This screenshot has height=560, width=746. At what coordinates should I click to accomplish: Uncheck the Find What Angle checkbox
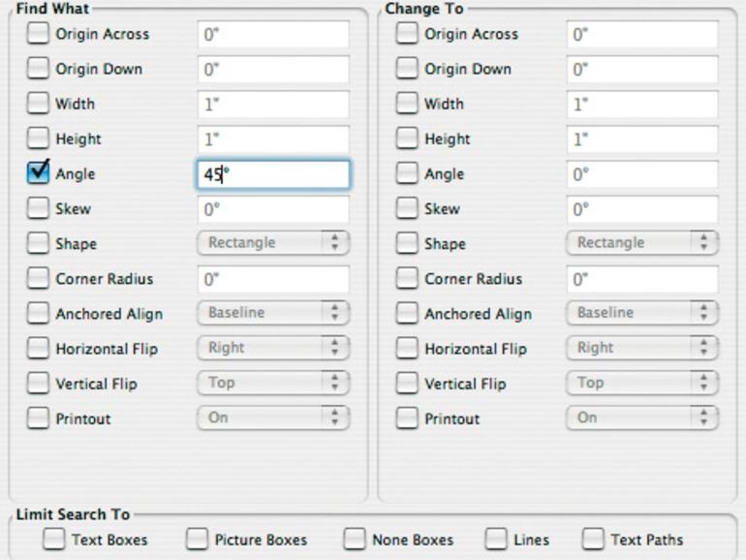[x=38, y=173]
